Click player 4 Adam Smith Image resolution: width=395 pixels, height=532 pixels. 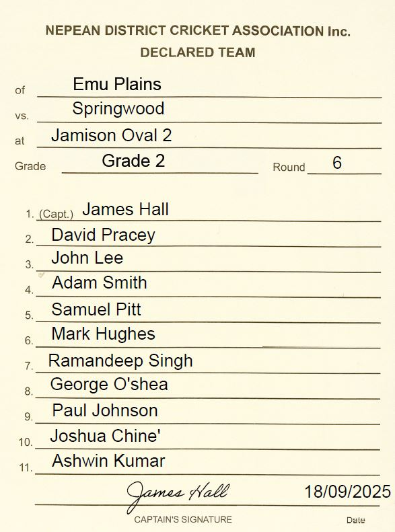(x=100, y=282)
